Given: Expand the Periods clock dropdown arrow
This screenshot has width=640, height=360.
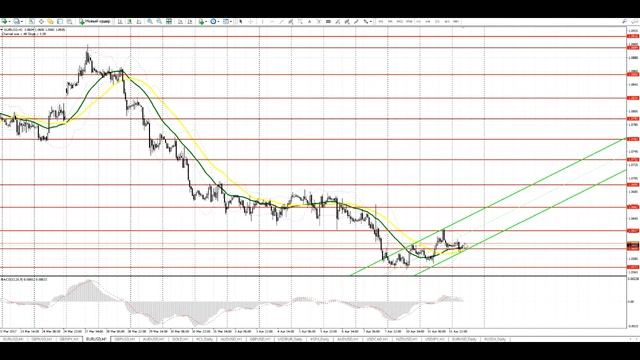Looking at the screenshot, I should coord(218,21).
